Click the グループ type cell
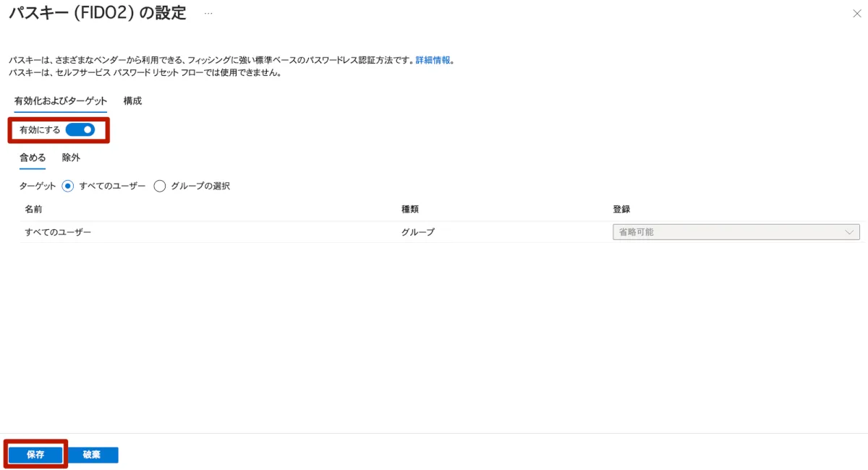The image size is (868, 470). [x=418, y=232]
